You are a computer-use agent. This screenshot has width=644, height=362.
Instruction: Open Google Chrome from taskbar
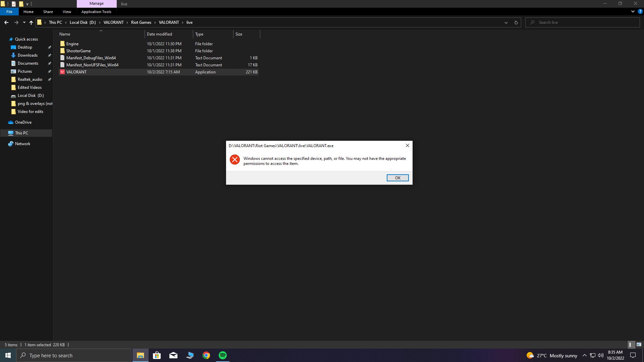pos(206,355)
